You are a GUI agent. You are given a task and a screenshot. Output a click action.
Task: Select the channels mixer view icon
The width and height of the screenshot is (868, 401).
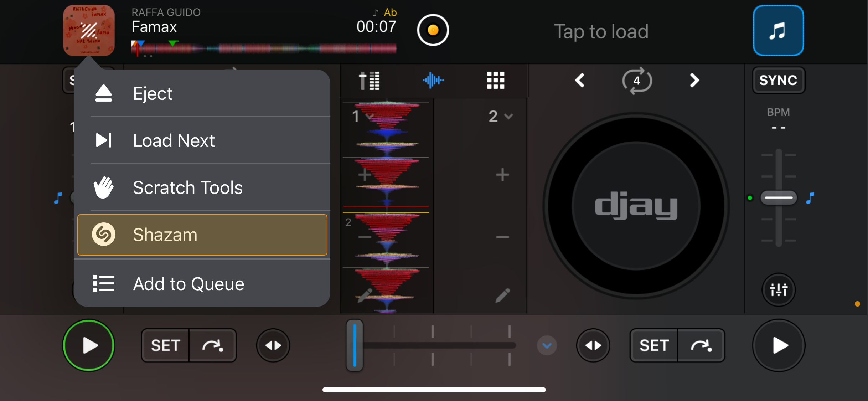(370, 81)
